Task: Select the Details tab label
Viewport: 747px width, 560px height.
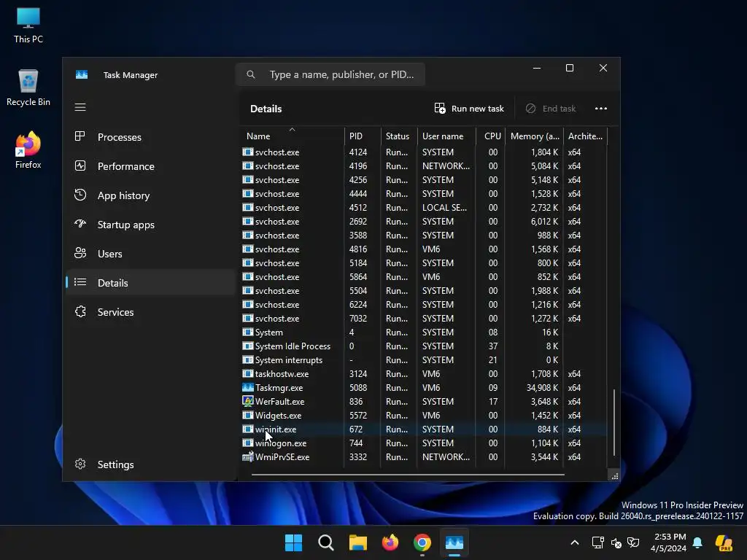Action: point(113,283)
